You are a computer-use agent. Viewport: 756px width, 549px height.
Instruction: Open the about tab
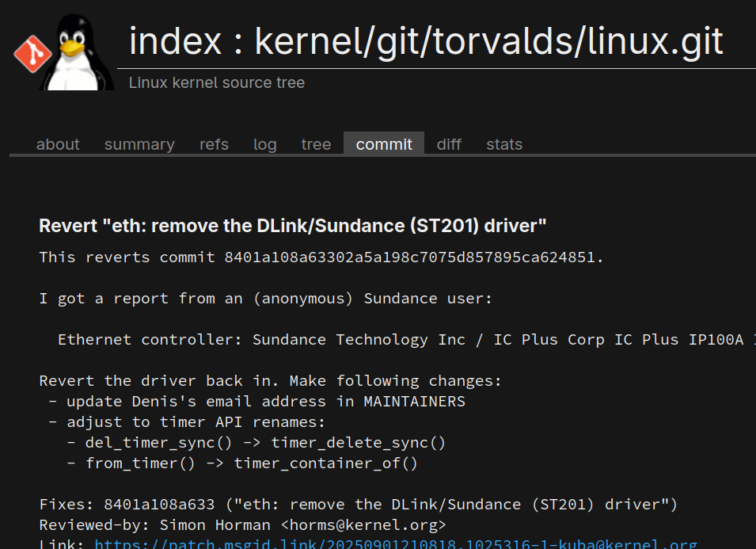(x=58, y=144)
